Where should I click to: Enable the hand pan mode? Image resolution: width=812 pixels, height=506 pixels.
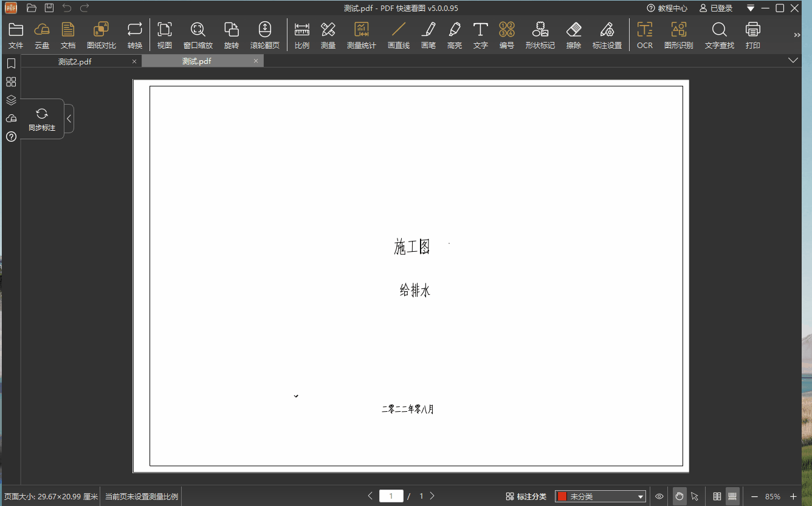tap(680, 496)
